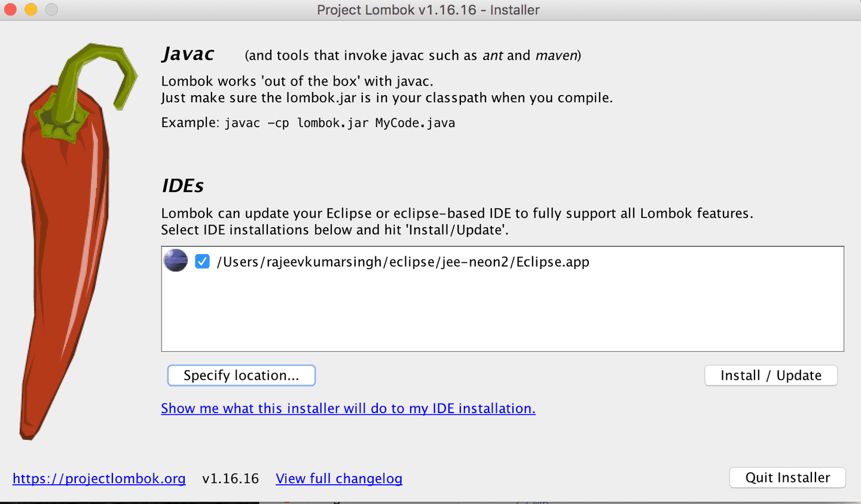Click the v1.16.16 version label at the bottom
This screenshot has width=861, height=504.
tap(231, 478)
